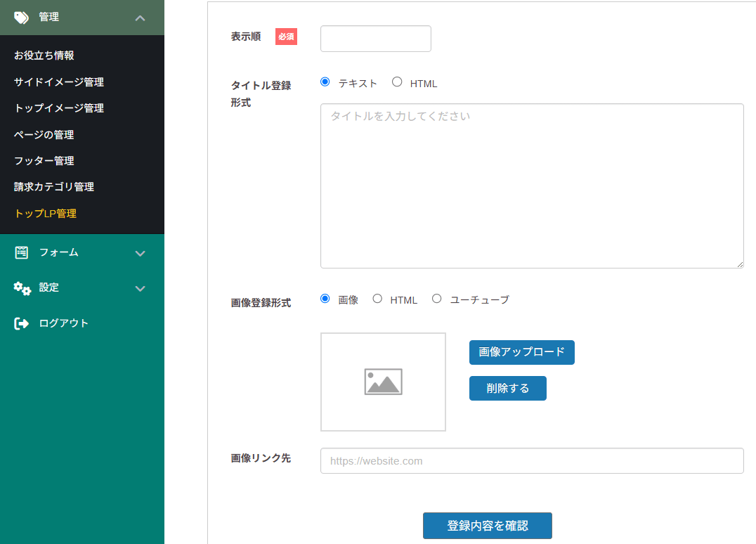Focus the 画像リンク先 URL field
This screenshot has width=756, height=544.
[x=532, y=460]
